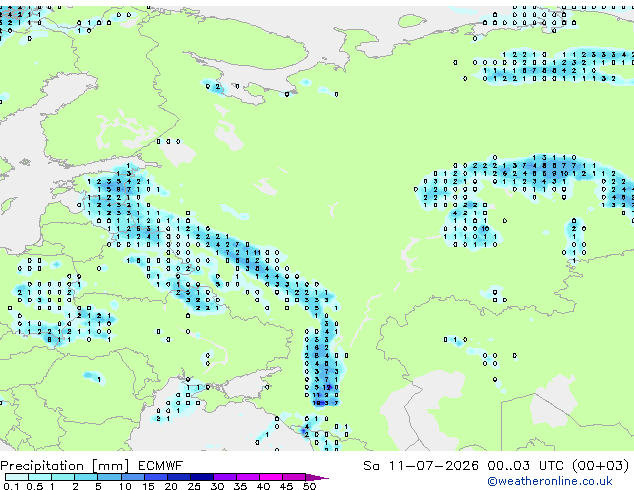Viewport: 634px width, 490px height.
Task: Click the legend label '50'
Action: (309, 486)
